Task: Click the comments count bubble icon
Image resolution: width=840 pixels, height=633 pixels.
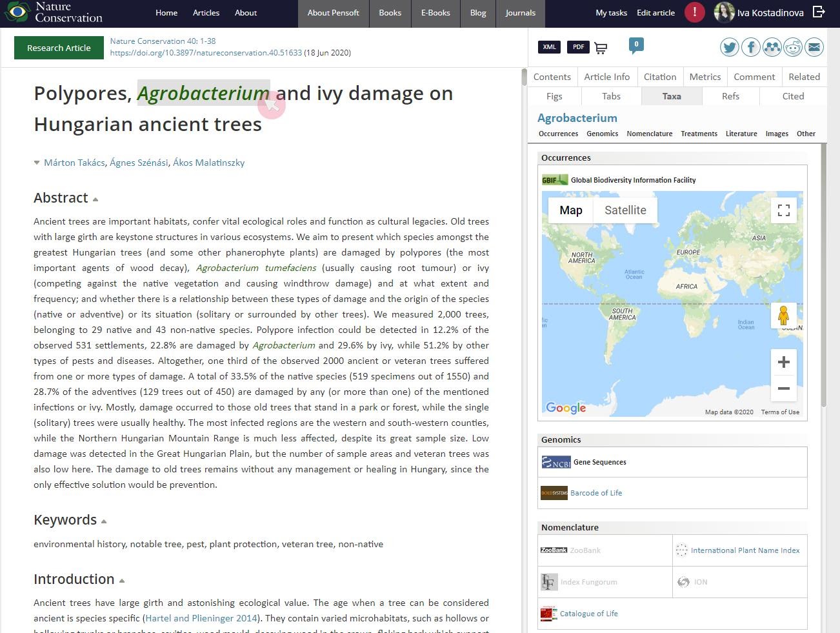Action: (635, 45)
